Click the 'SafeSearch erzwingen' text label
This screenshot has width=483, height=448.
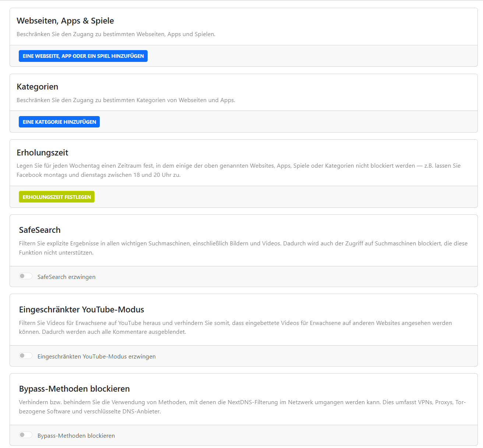click(x=66, y=277)
